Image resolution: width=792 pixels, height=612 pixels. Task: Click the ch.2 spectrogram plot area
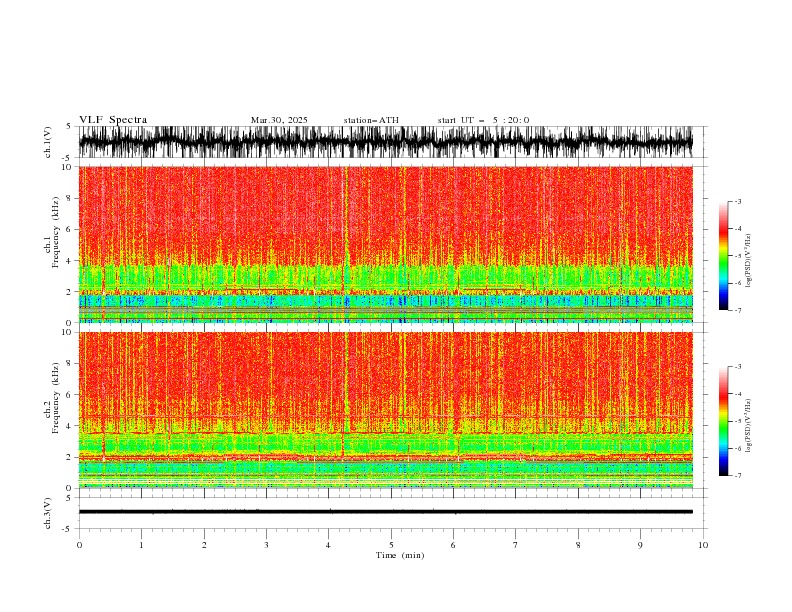pos(385,410)
